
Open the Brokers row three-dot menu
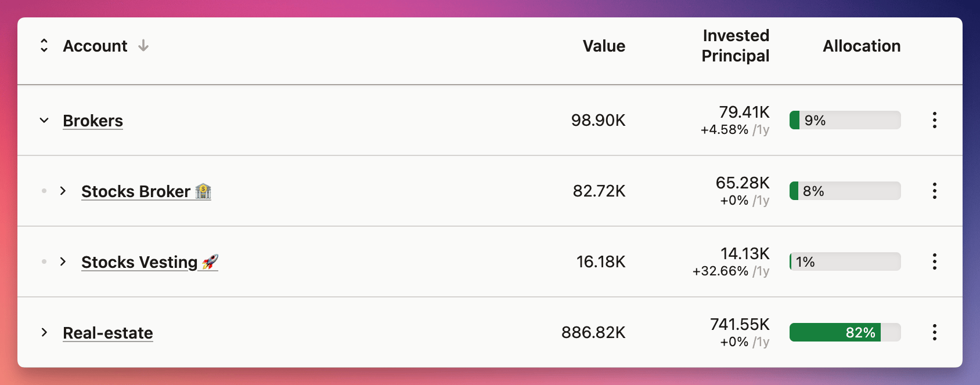934,120
